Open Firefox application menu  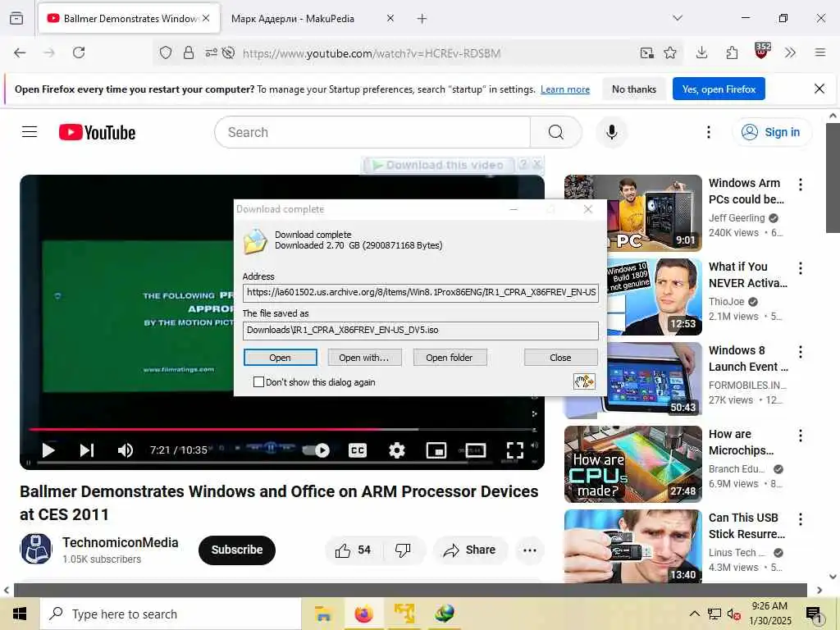tap(820, 52)
